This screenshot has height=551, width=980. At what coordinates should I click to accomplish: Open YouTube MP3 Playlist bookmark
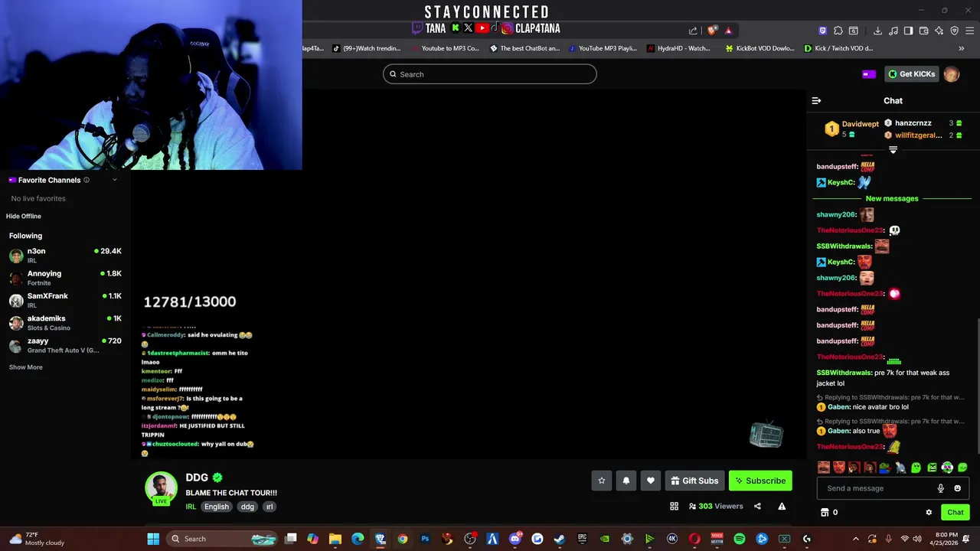coord(602,48)
